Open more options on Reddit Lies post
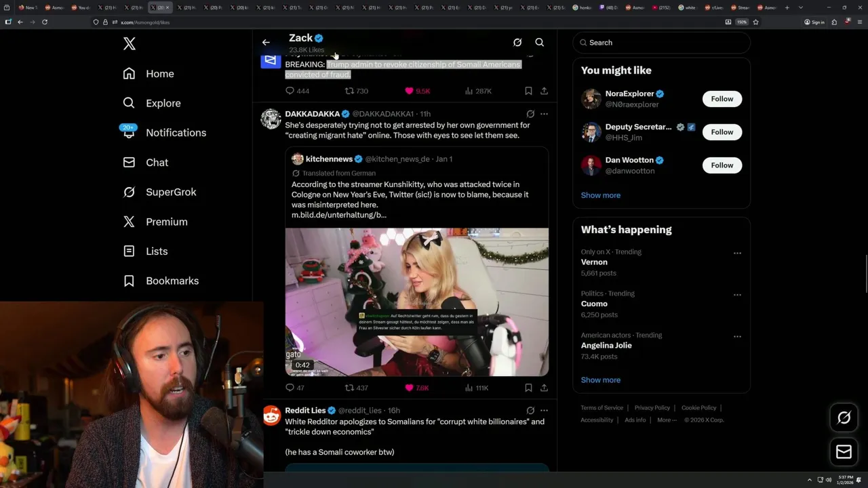The height and width of the screenshot is (488, 868). 544,411
